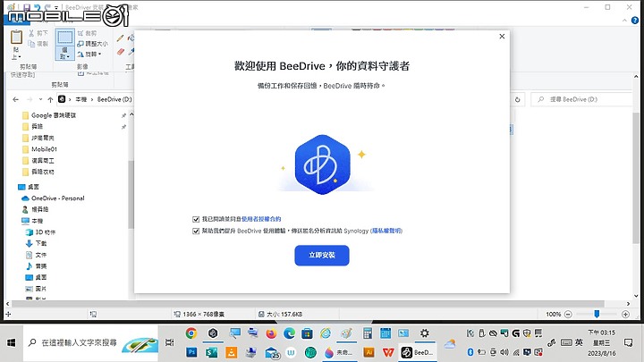Select 圖片 pictures in navigation tree
Image resolution: width=644 pixels, height=362 pixels.
[x=36, y=289]
